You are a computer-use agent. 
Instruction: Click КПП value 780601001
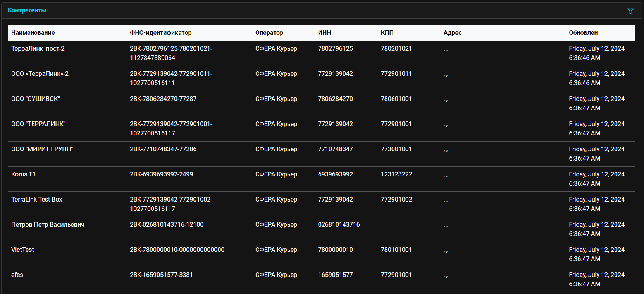[x=396, y=99]
